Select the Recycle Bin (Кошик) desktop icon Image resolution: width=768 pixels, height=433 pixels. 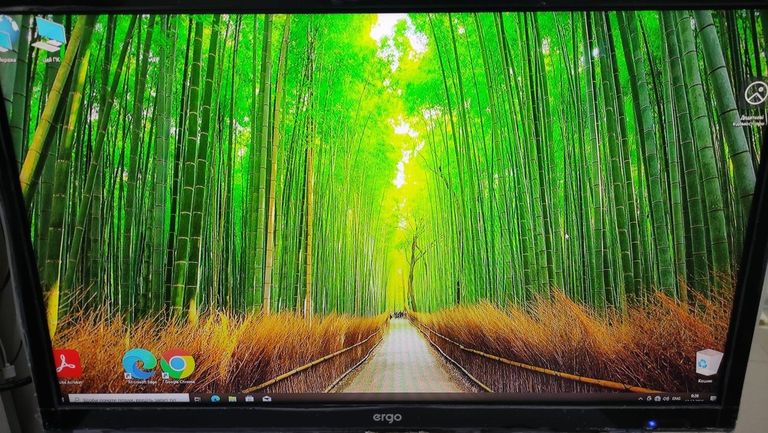click(708, 363)
